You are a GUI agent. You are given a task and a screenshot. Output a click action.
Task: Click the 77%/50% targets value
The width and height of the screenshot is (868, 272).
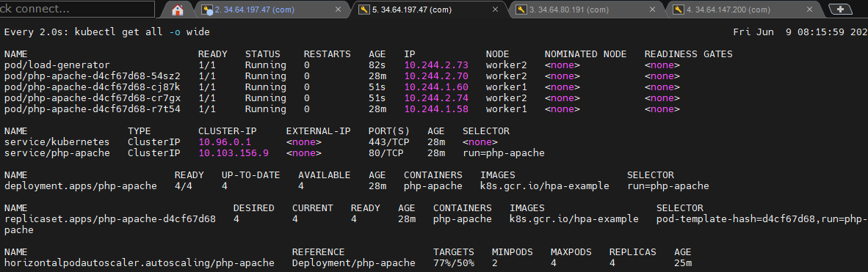pyautogui.click(x=453, y=263)
